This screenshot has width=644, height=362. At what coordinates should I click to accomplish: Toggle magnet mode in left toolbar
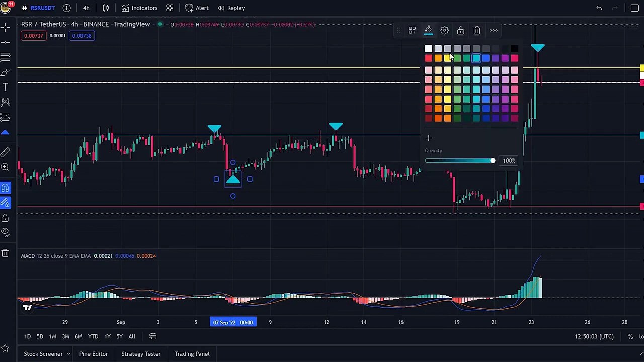click(5, 188)
